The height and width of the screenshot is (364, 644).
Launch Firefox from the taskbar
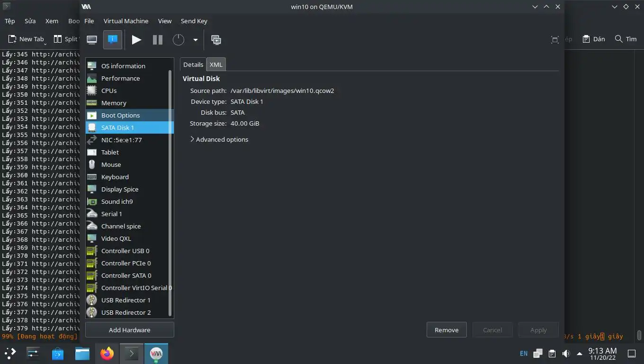point(107,353)
